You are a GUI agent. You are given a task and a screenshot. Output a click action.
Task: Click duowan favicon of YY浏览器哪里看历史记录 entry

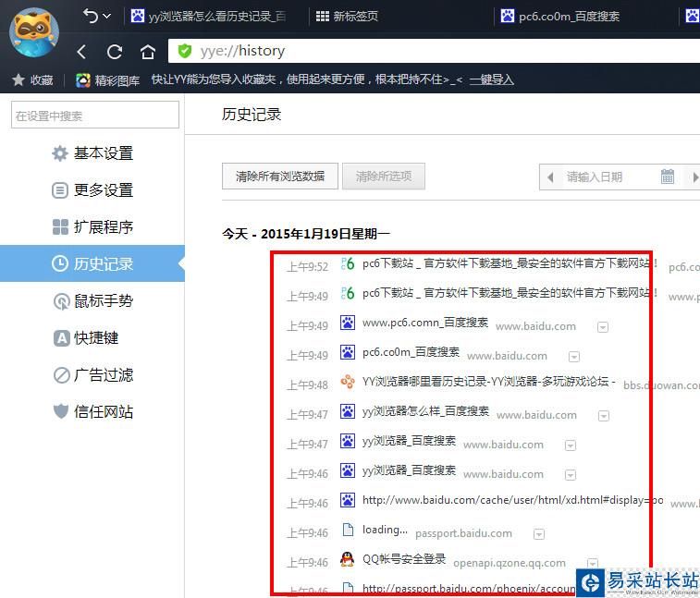tap(348, 382)
